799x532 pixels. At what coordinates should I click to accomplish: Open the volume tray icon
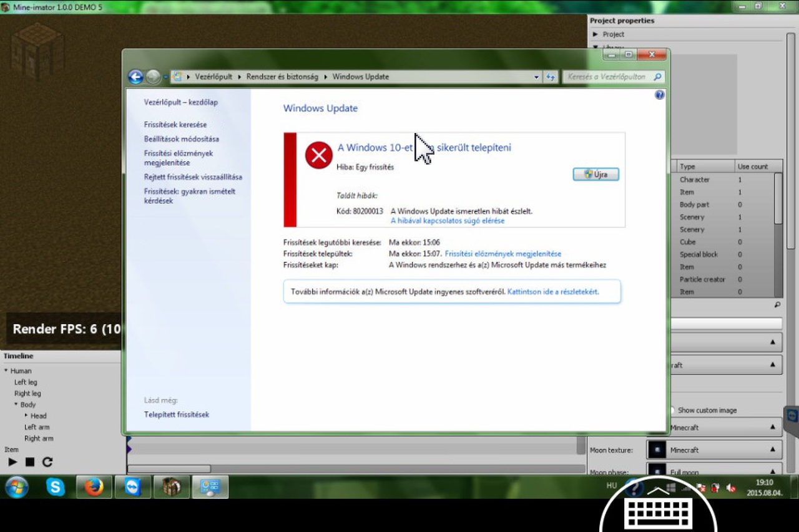coord(730,488)
